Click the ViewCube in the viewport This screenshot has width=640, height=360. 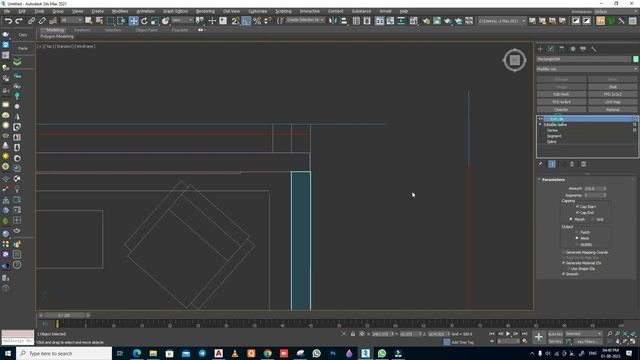pyautogui.click(x=514, y=60)
